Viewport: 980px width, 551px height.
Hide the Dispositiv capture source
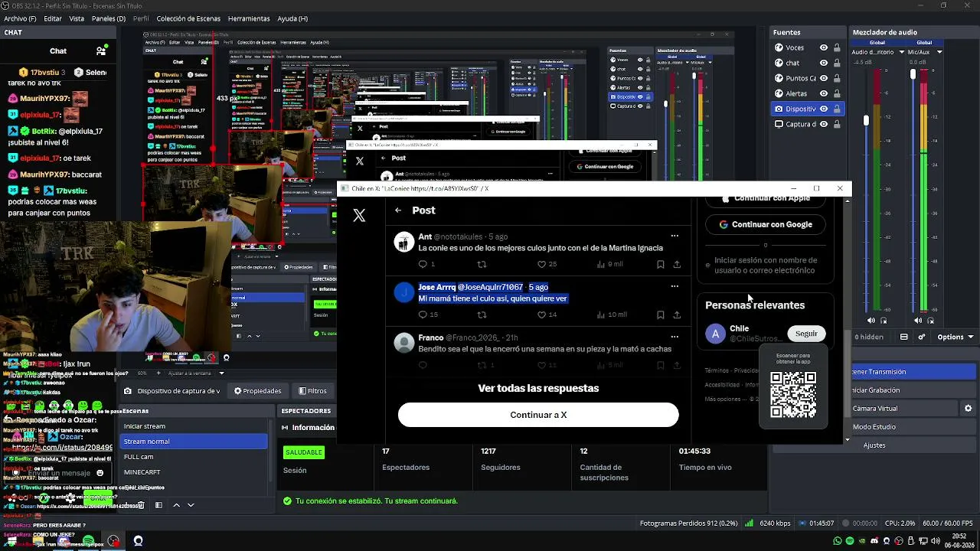click(824, 109)
